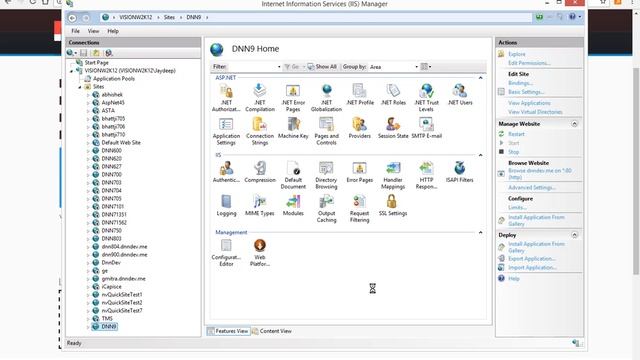The width and height of the screenshot is (640, 360).
Task: Open .NET Authorization Rules feature
Action: tap(226, 97)
